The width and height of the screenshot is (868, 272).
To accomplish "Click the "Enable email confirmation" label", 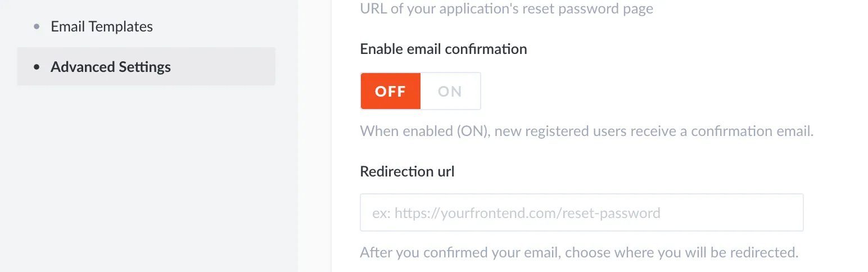I will [x=444, y=49].
